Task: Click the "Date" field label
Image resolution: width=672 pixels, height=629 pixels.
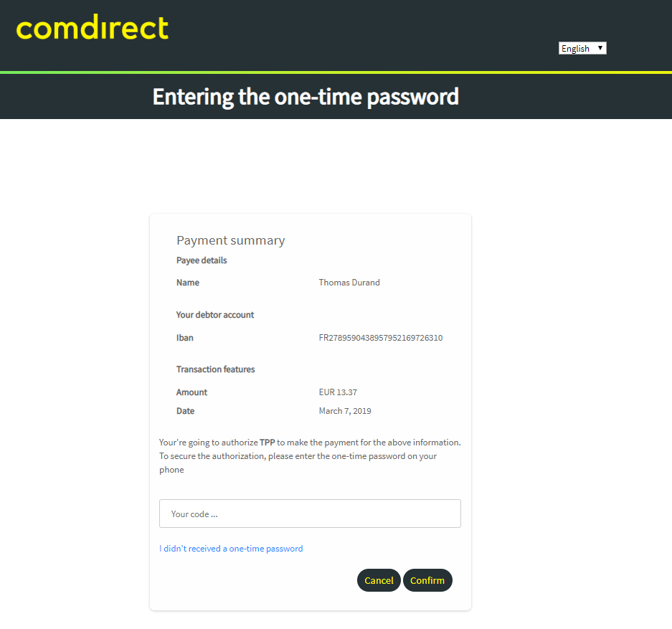Action: click(185, 411)
